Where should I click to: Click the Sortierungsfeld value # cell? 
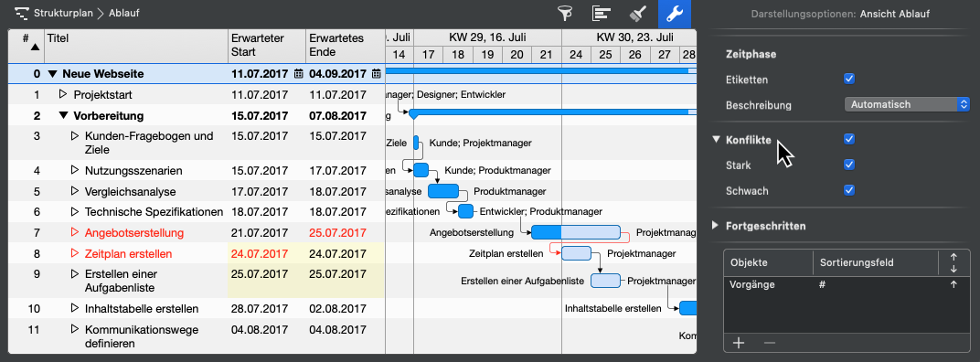pos(823,284)
